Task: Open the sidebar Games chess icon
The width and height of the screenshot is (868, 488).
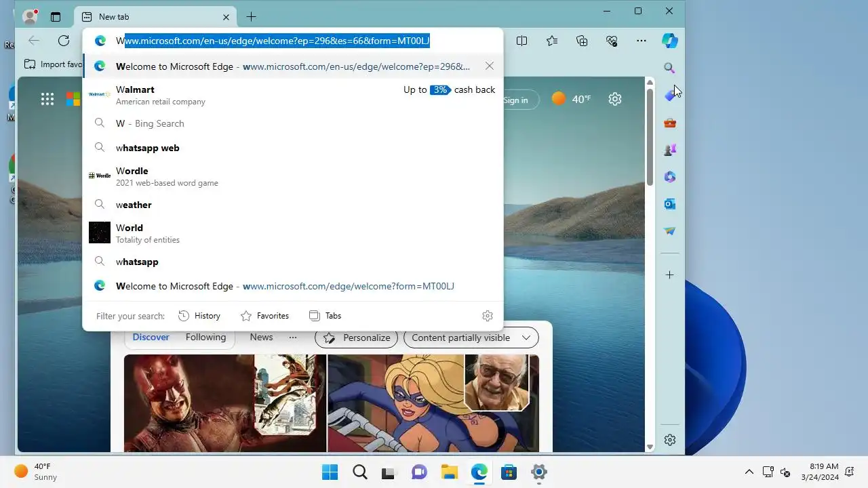Action: [x=670, y=150]
